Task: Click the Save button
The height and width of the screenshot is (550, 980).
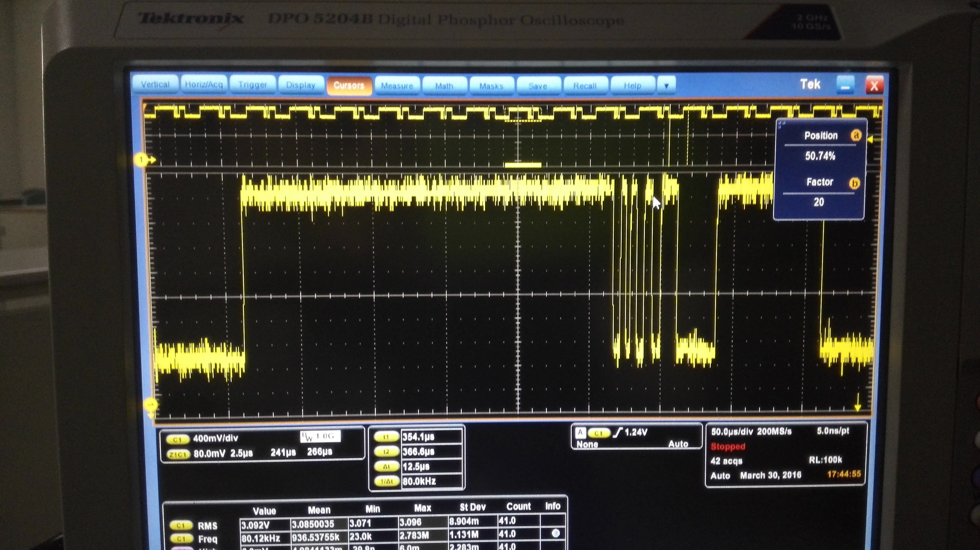Action: tap(538, 86)
